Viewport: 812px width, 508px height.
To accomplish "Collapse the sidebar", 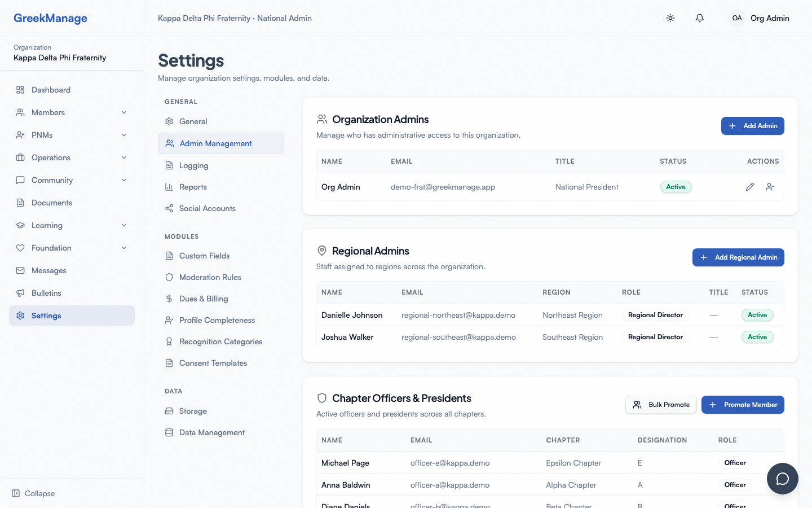I will 34,493.
